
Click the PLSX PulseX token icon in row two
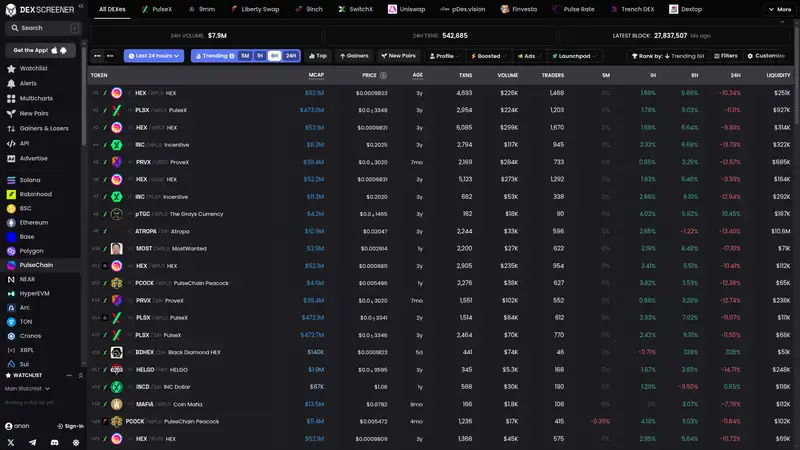click(116, 110)
